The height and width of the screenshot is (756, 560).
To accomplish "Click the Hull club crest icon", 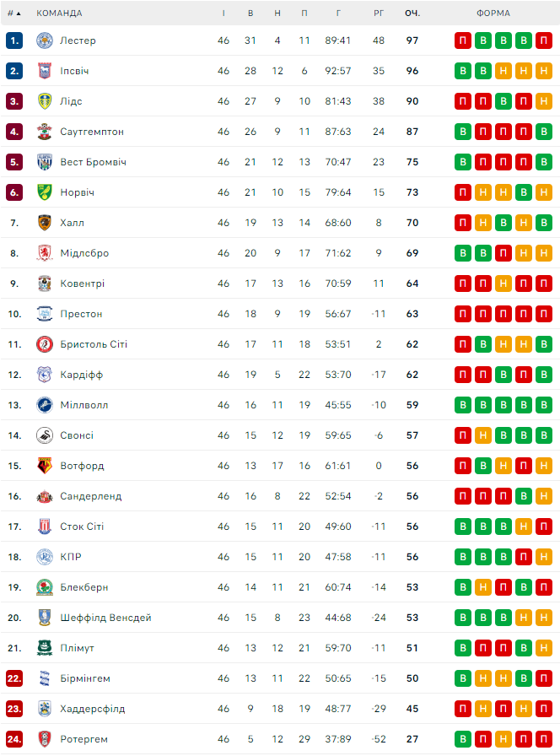I will (45, 223).
